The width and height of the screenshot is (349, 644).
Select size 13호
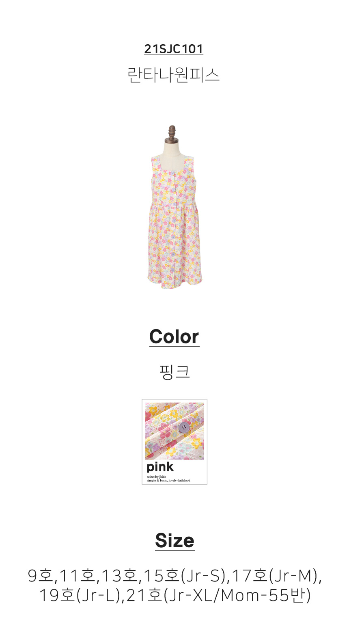point(119,575)
